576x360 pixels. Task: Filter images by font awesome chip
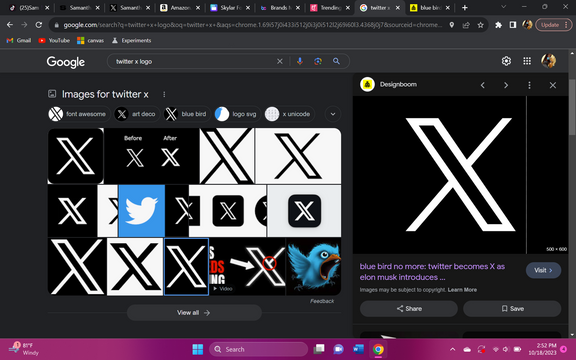[x=79, y=114]
